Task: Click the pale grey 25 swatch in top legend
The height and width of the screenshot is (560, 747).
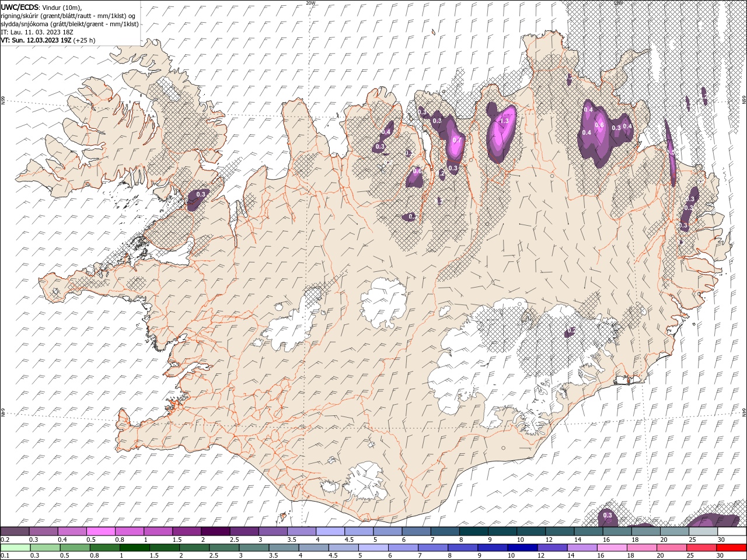Action: tap(703, 531)
